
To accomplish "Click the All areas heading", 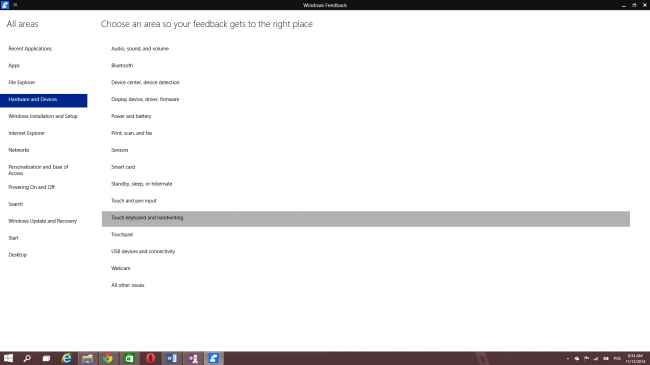I will 22,24.
